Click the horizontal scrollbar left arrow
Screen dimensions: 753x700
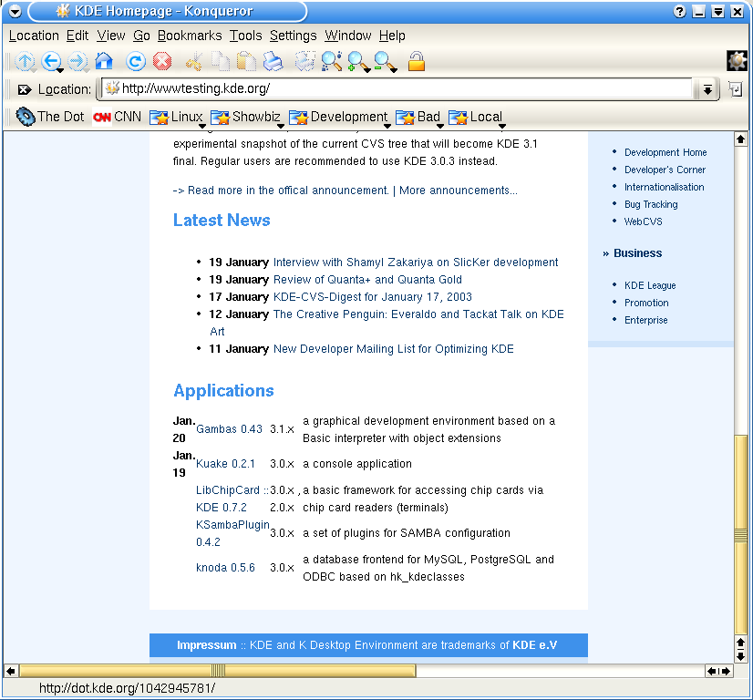11,671
